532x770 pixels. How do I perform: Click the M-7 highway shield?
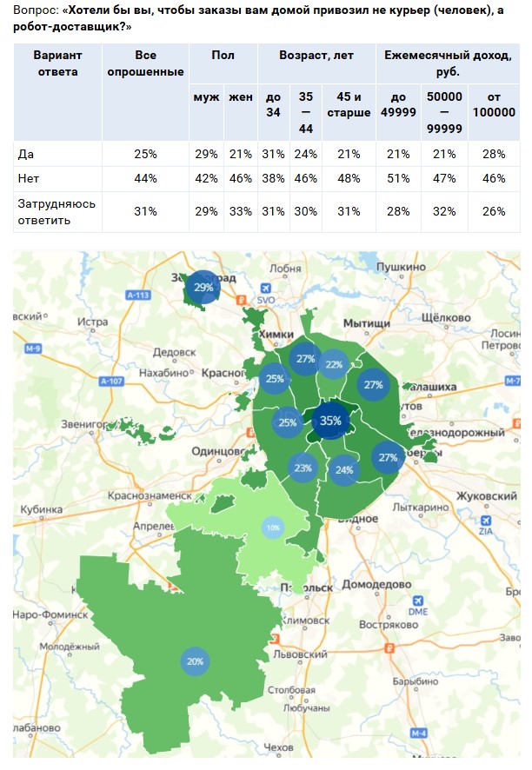(514, 381)
